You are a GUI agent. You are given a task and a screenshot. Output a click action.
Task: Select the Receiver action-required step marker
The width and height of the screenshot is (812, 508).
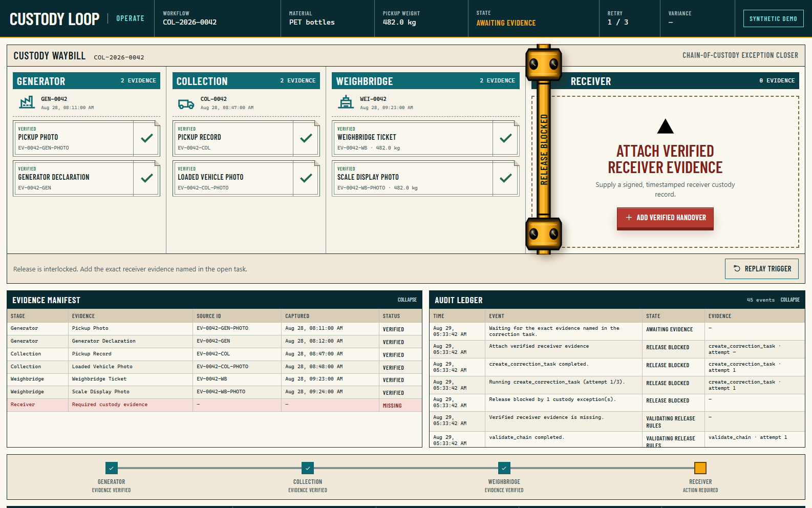700,468
